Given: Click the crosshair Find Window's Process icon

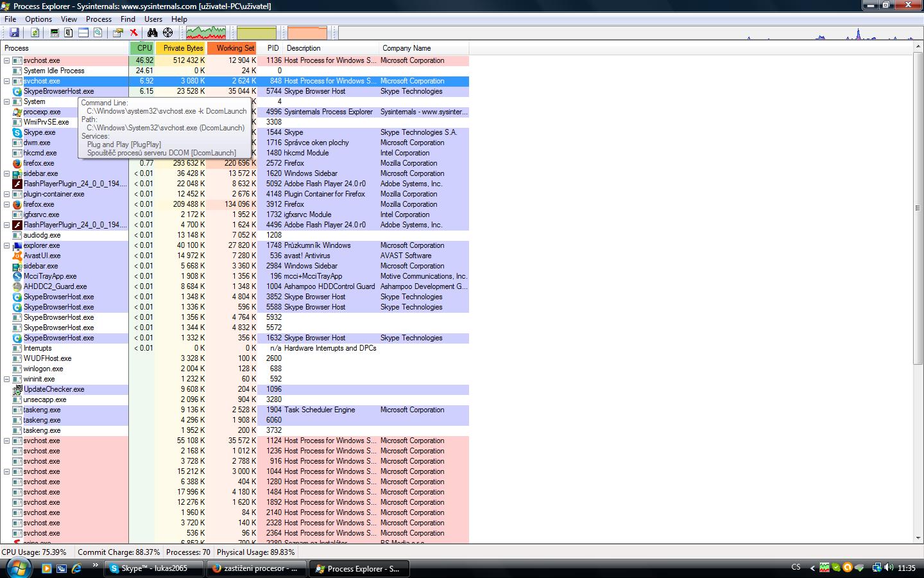Looking at the screenshot, I should point(167,33).
